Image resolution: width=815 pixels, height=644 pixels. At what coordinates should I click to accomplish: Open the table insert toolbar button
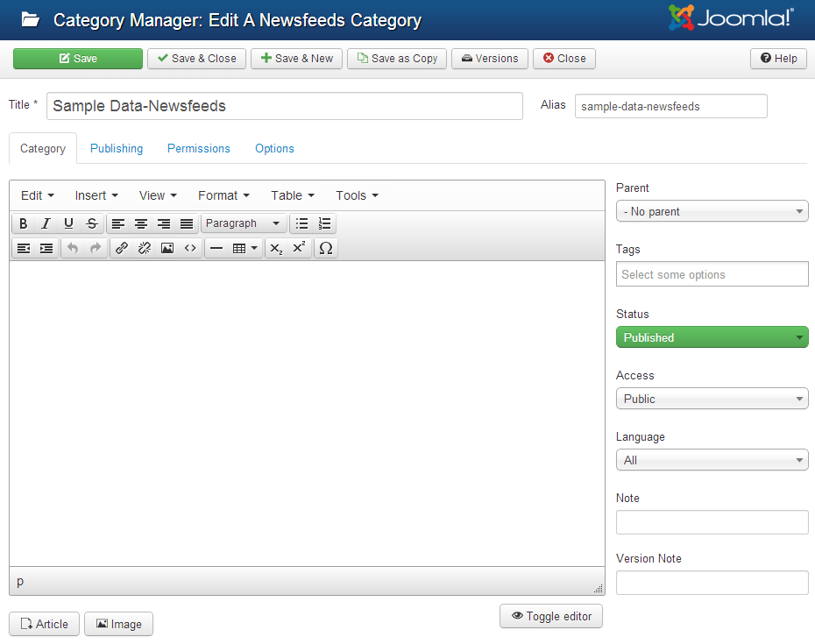tap(244, 249)
